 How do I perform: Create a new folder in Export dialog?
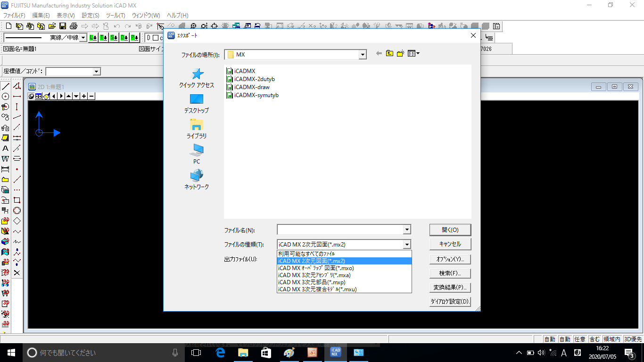pos(401,54)
